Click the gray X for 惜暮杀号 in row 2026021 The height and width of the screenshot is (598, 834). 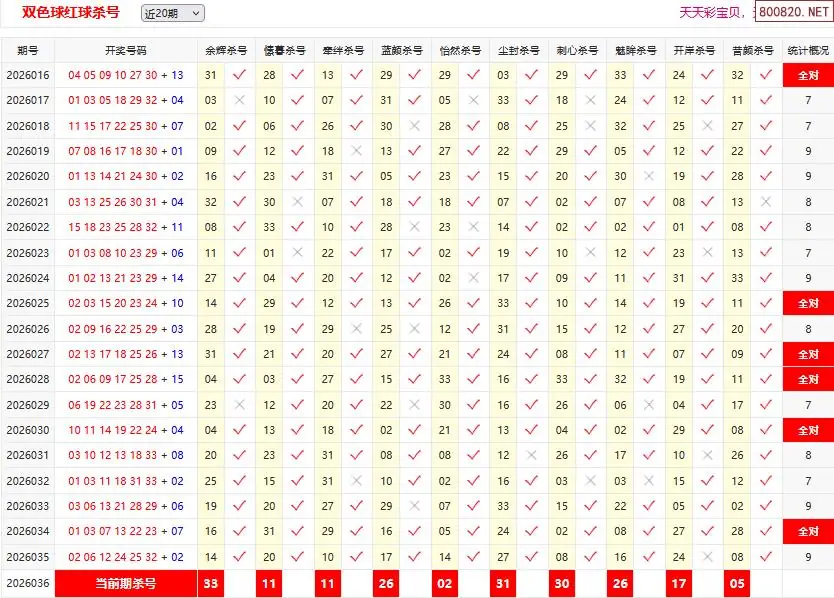pyautogui.click(x=297, y=202)
